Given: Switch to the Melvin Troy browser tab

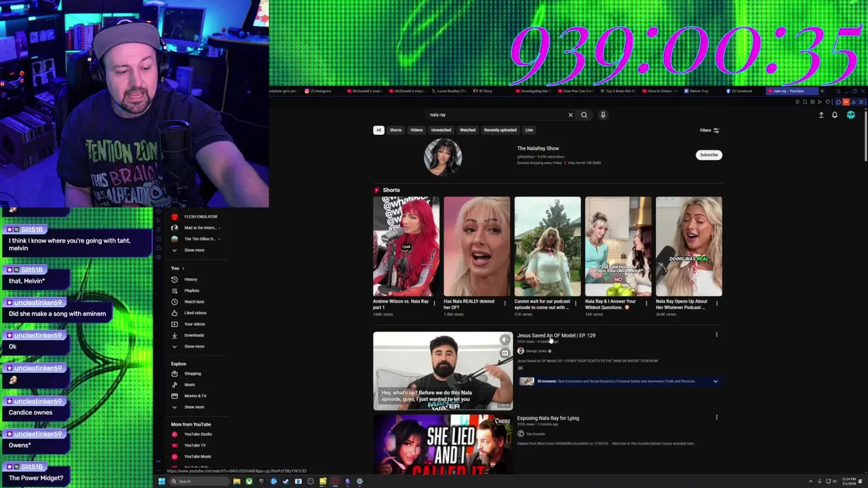Looking at the screenshot, I should [699, 91].
